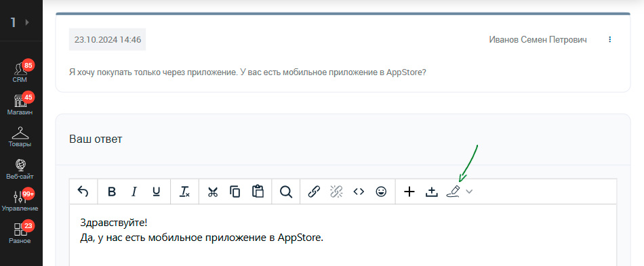Click the date label 23.10.2024 14:46
The height and width of the screenshot is (266, 644).
click(108, 40)
